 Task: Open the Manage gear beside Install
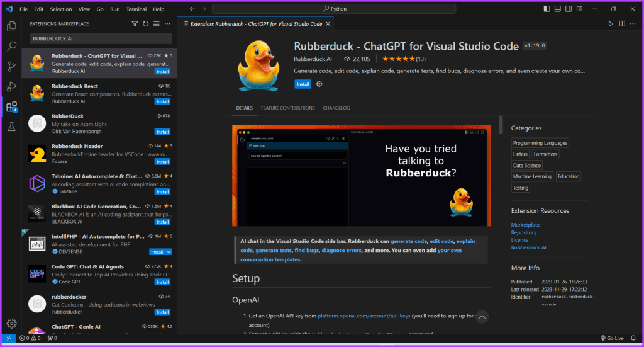[319, 84]
